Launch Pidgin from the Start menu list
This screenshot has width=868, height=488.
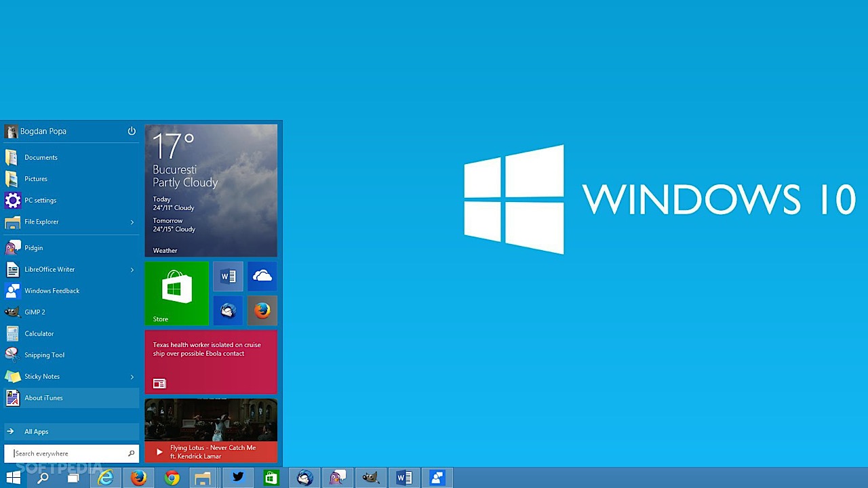(x=71, y=248)
